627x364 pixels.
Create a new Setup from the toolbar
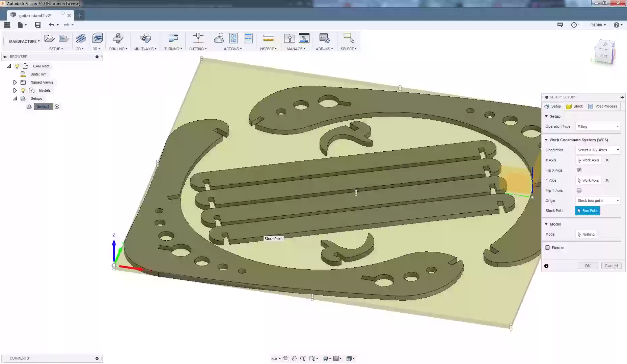point(50,38)
